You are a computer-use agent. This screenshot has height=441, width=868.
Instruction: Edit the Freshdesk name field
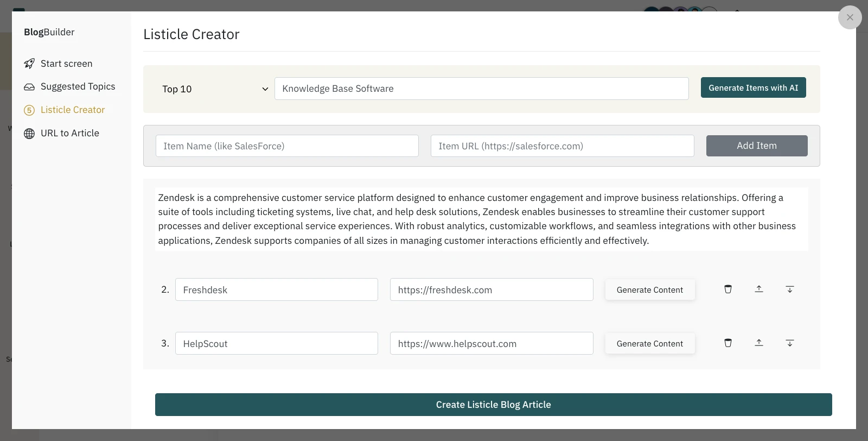pos(277,289)
